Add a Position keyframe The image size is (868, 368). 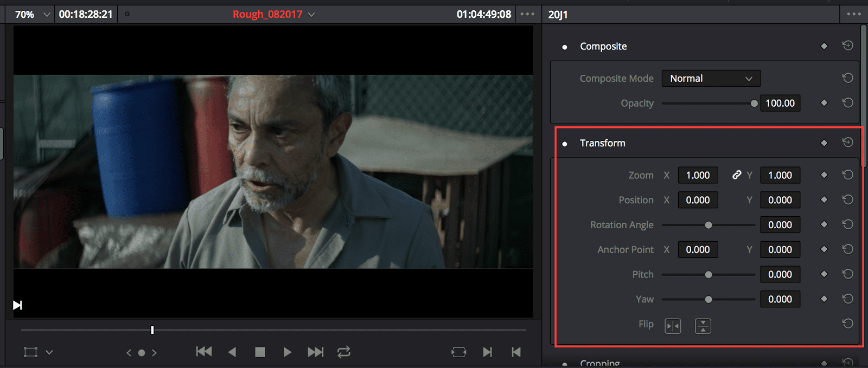pyautogui.click(x=824, y=200)
